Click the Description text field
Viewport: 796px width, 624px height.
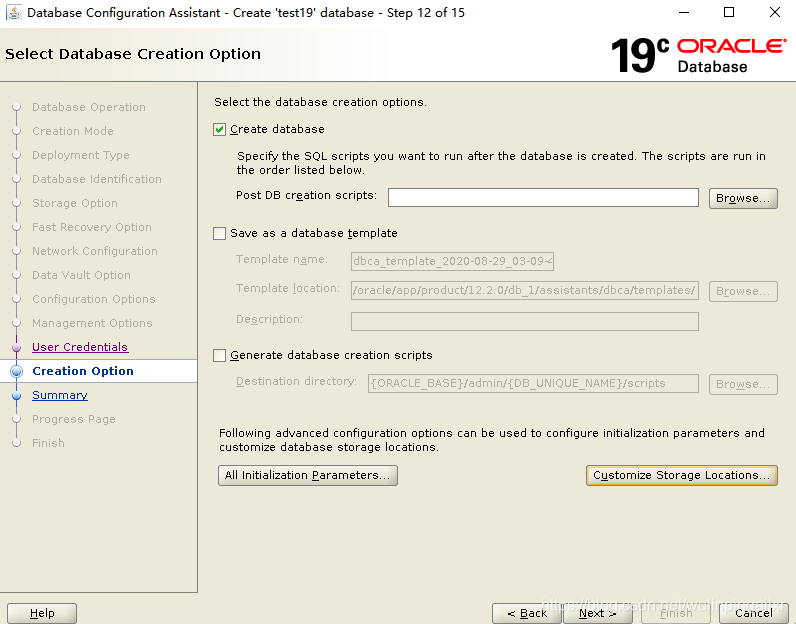524,321
